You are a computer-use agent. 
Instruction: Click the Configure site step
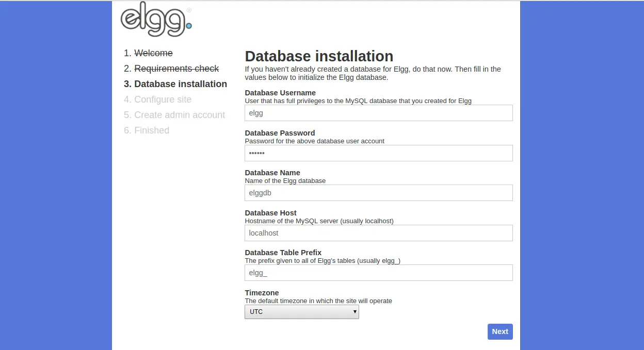[163, 99]
